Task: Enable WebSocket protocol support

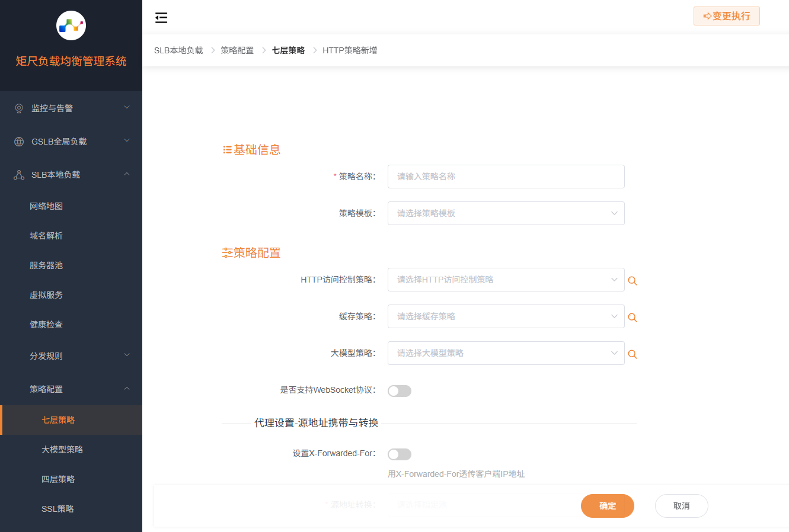Action: (399, 390)
